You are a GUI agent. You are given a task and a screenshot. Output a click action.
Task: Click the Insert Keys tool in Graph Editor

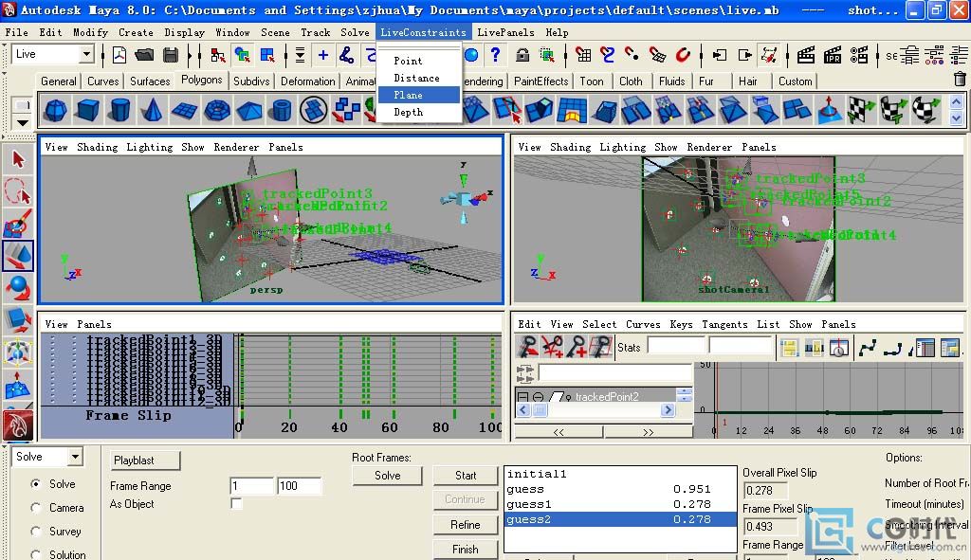point(553,347)
